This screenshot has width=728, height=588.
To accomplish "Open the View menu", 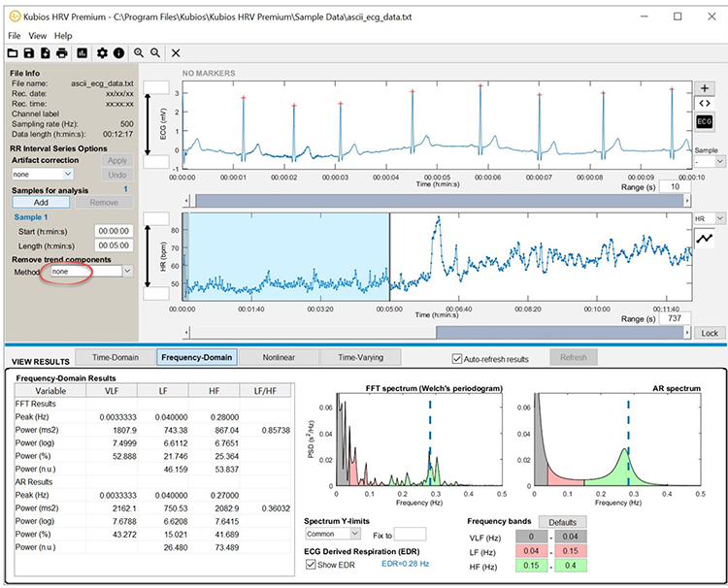I will tap(38, 36).
